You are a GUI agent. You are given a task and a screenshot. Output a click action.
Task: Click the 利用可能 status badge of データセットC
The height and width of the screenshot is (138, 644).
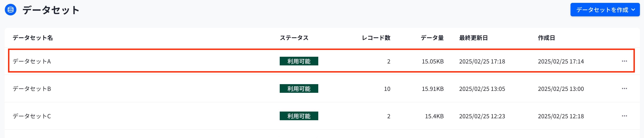299,116
